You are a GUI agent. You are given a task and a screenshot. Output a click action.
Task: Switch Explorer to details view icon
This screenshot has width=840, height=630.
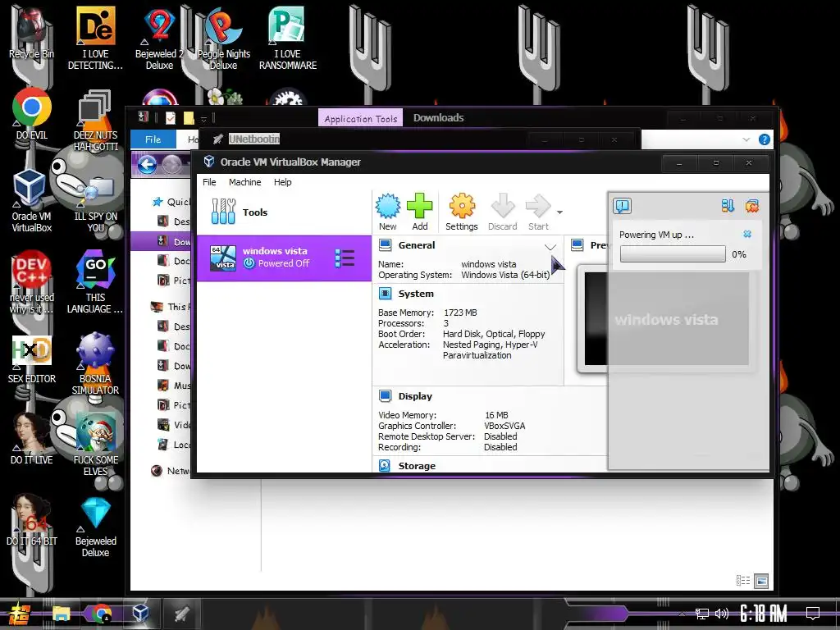pyautogui.click(x=743, y=581)
